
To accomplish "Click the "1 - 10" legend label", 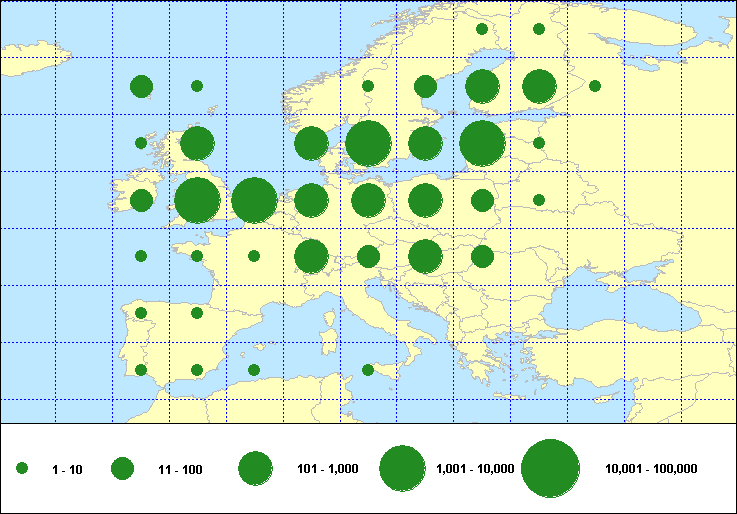I will [x=68, y=469].
